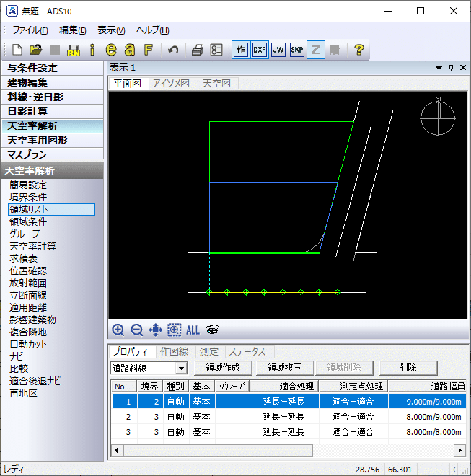Switch to the ステータス tab

247,351
